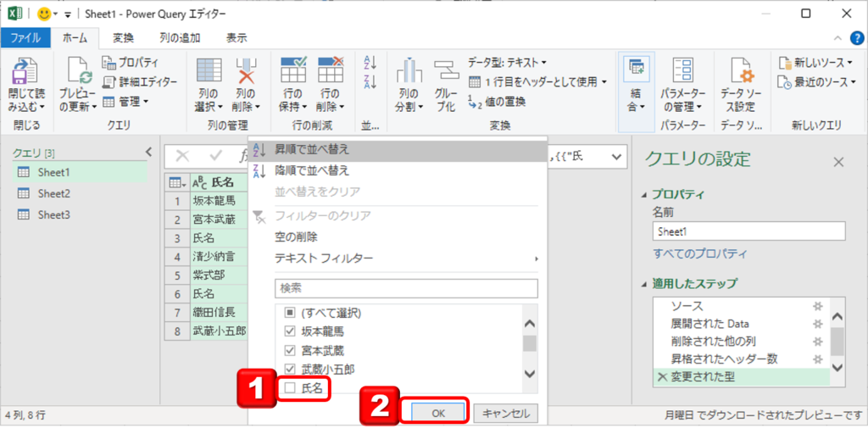Click the キャンセル button
This screenshot has width=868, height=445.
(506, 413)
